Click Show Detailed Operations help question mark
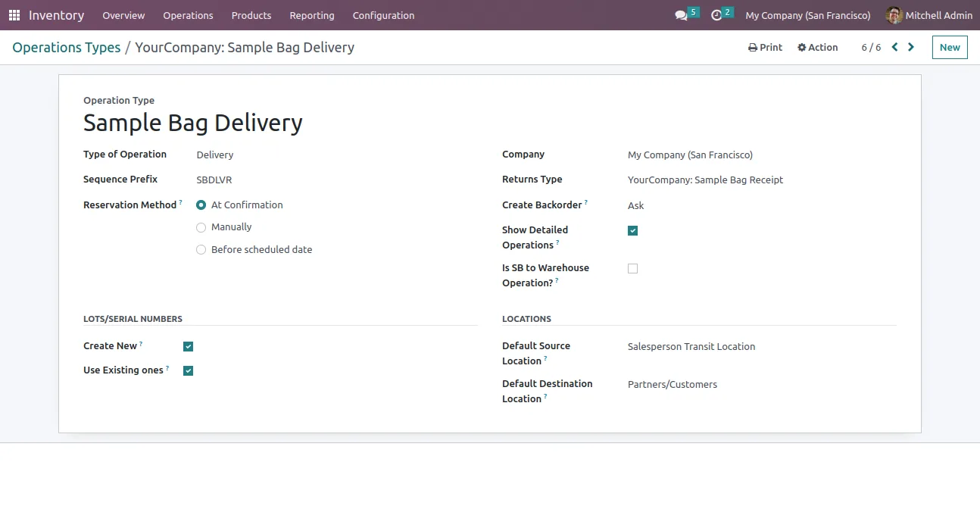This screenshot has width=980, height=506. [558, 242]
